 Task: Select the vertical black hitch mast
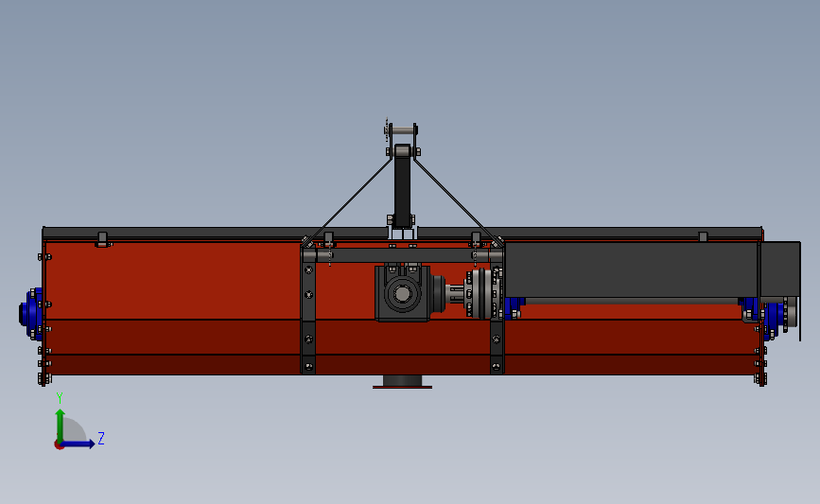pos(402,186)
